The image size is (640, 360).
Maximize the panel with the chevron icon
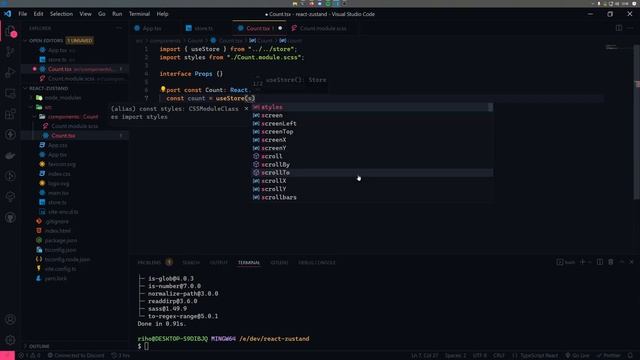click(x=622, y=262)
